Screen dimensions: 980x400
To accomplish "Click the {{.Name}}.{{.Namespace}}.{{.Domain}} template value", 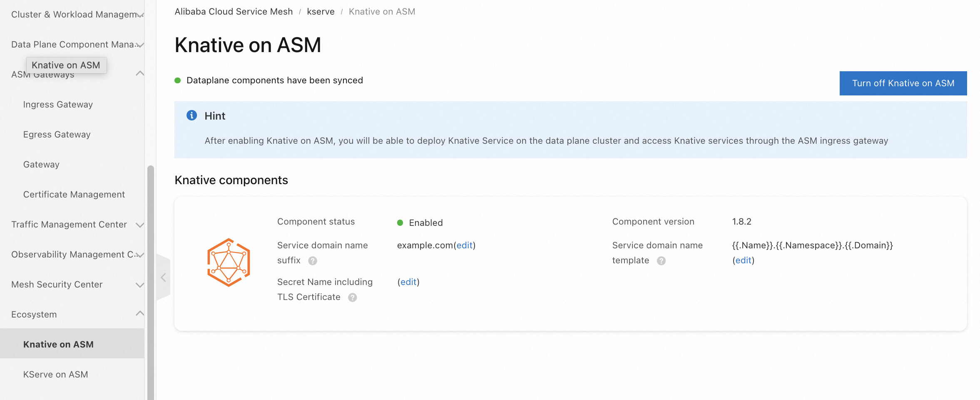I will coord(813,245).
